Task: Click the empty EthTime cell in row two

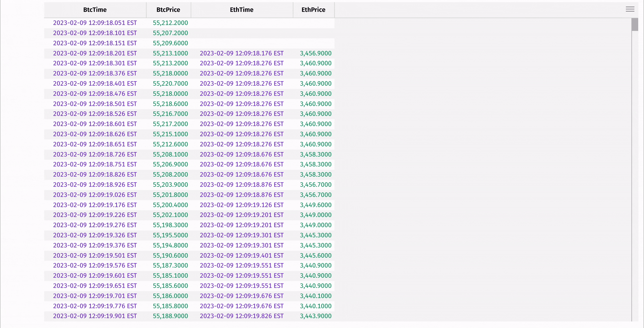Action: tap(242, 33)
